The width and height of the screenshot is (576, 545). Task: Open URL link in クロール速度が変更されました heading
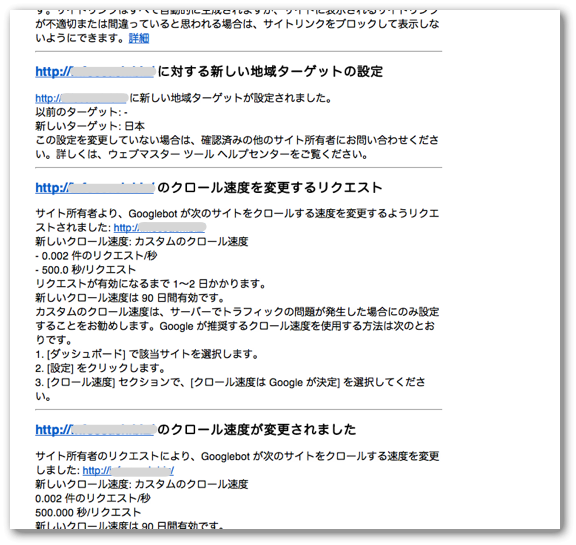[x=95, y=430]
